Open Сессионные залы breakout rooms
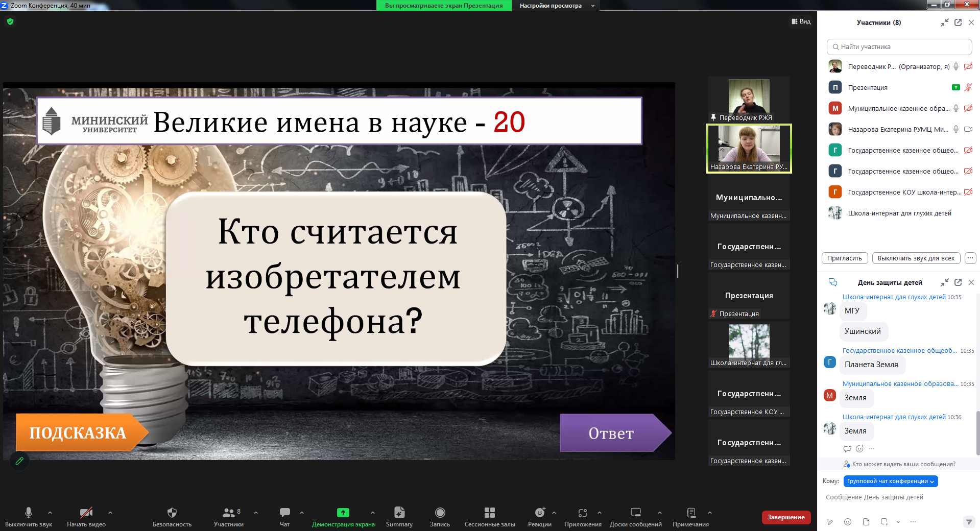Viewport: 980px width, 531px height. 490,517
